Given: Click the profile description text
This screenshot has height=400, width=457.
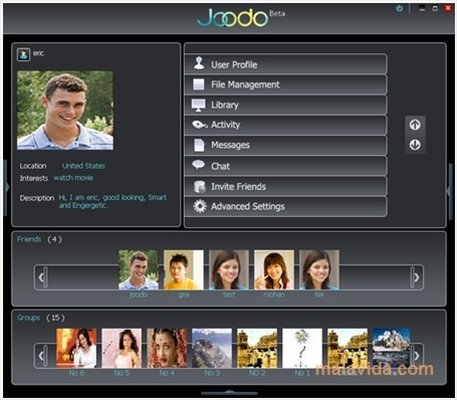Looking at the screenshot, I should tap(113, 201).
